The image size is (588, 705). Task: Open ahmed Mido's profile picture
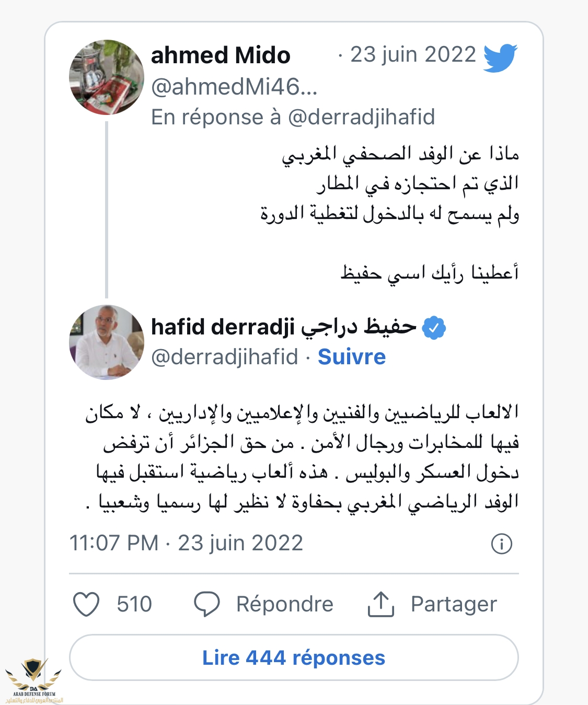coord(107,77)
